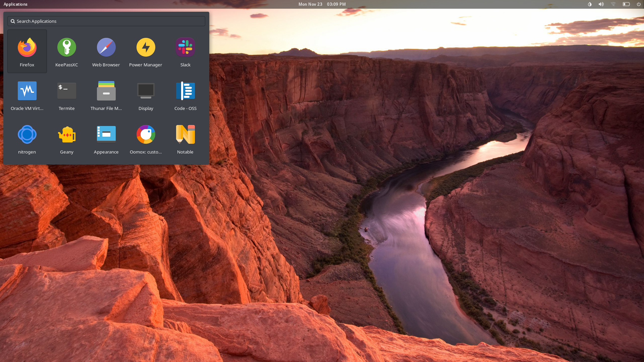Open the Termite terminal
This screenshot has height=362, width=644.
click(x=66, y=95)
